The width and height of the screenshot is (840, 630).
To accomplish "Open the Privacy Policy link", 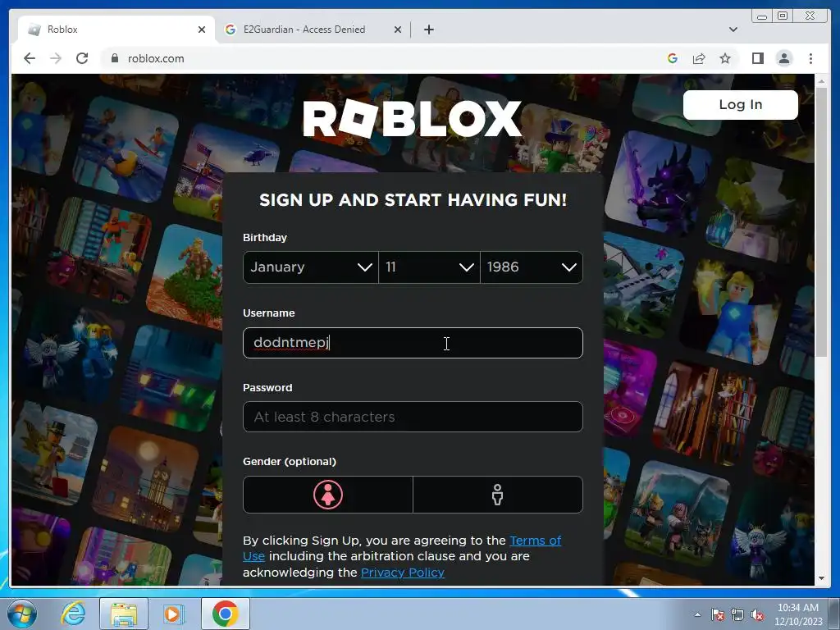I will (403, 572).
